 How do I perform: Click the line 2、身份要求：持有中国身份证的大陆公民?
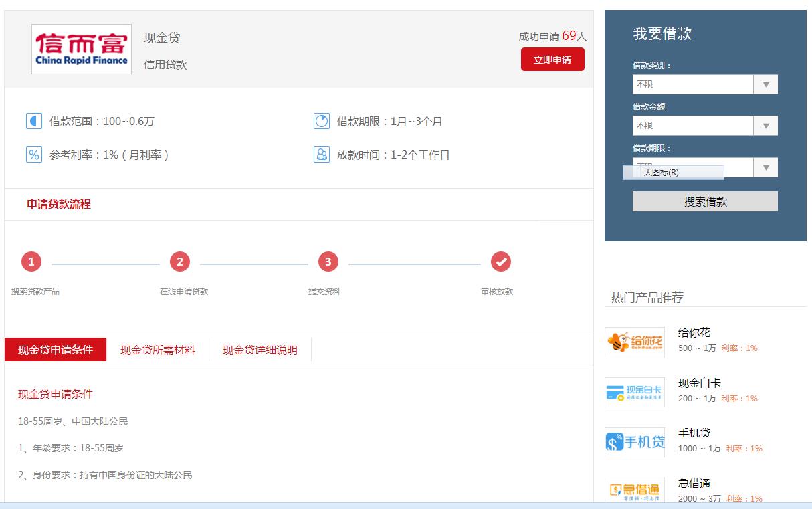pos(105,475)
